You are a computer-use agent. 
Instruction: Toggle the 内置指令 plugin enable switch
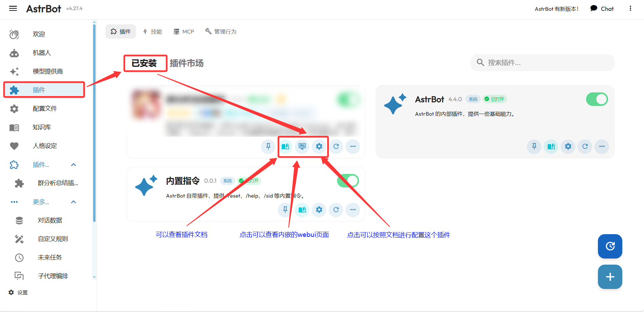(x=348, y=181)
